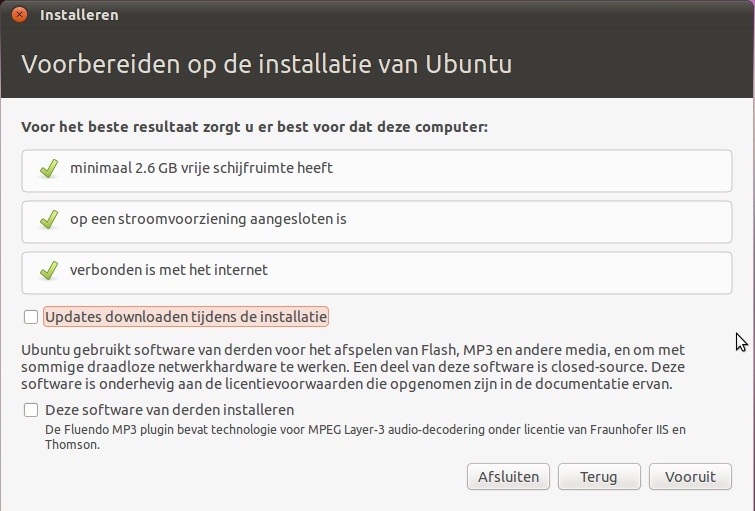Click 'Updates downloaden tijdens de installatie' label
Screen dimensions: 755x511
(186, 317)
